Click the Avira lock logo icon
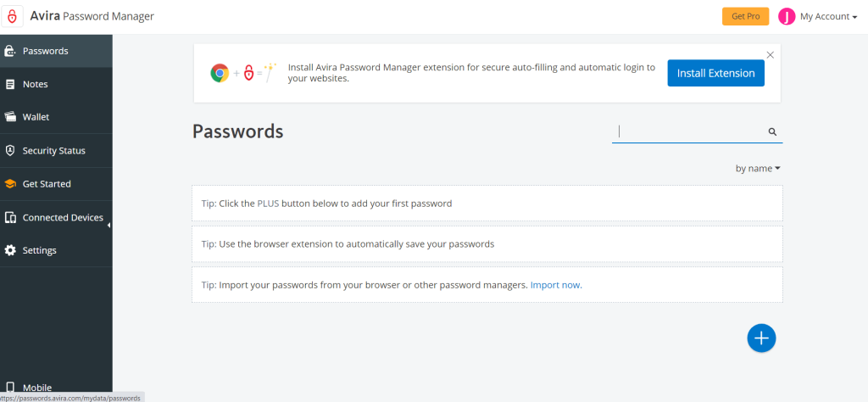The image size is (868, 402). (x=12, y=17)
